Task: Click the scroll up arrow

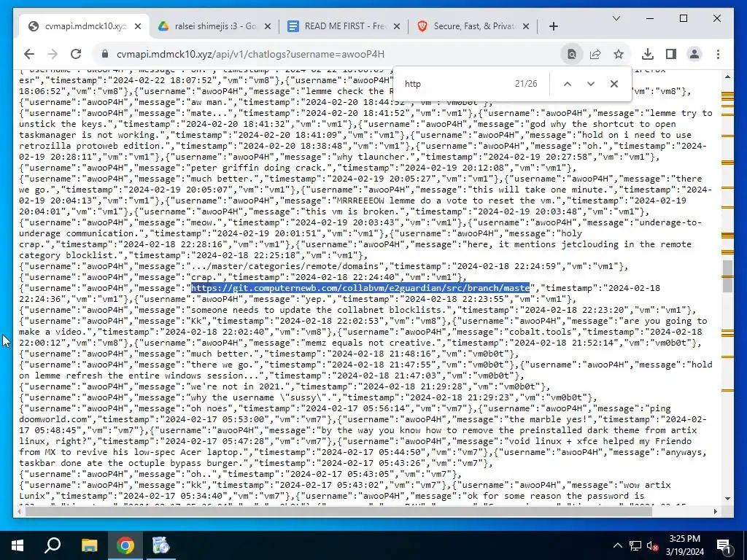Action: 727,77
